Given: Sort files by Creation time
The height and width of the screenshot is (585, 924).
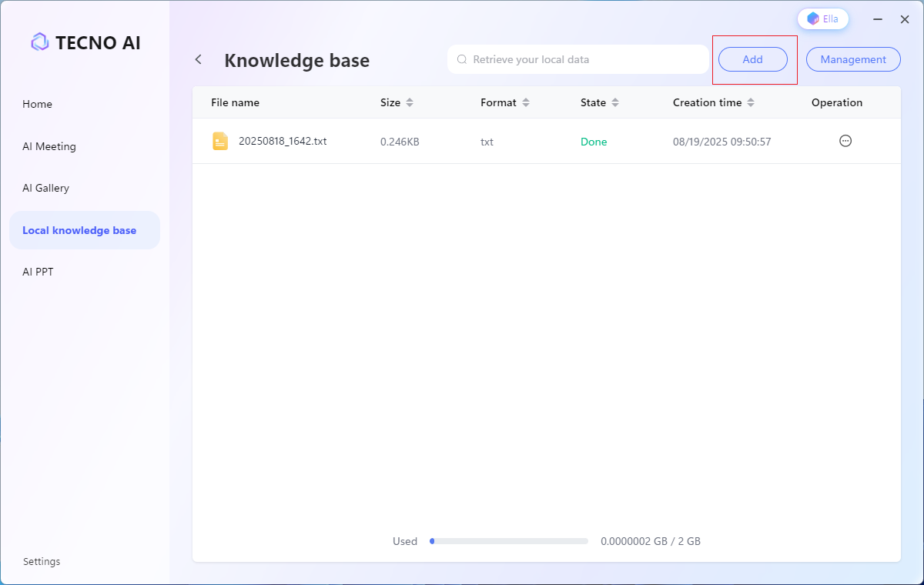Looking at the screenshot, I should pos(751,102).
